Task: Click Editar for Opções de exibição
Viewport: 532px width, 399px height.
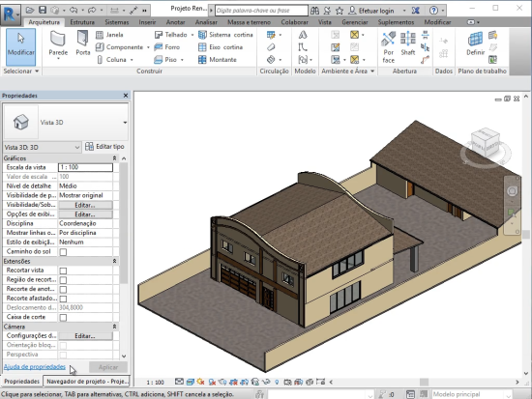Action: tap(85, 214)
